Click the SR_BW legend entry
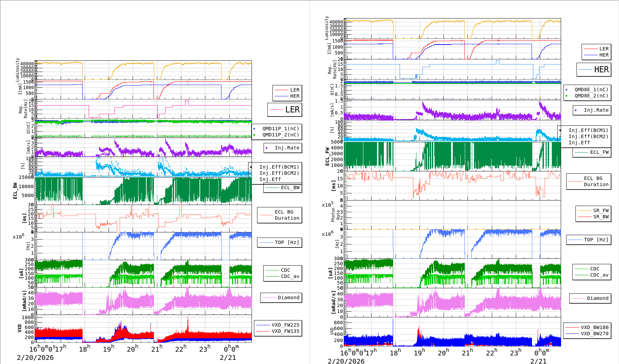Screen dimensions: 619x364 pos(600,217)
